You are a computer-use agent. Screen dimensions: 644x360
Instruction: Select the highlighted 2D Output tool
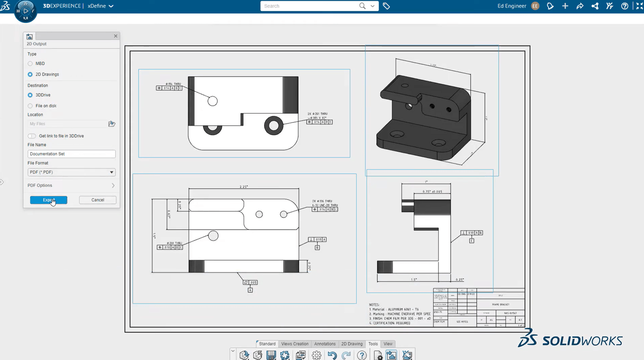point(391,355)
